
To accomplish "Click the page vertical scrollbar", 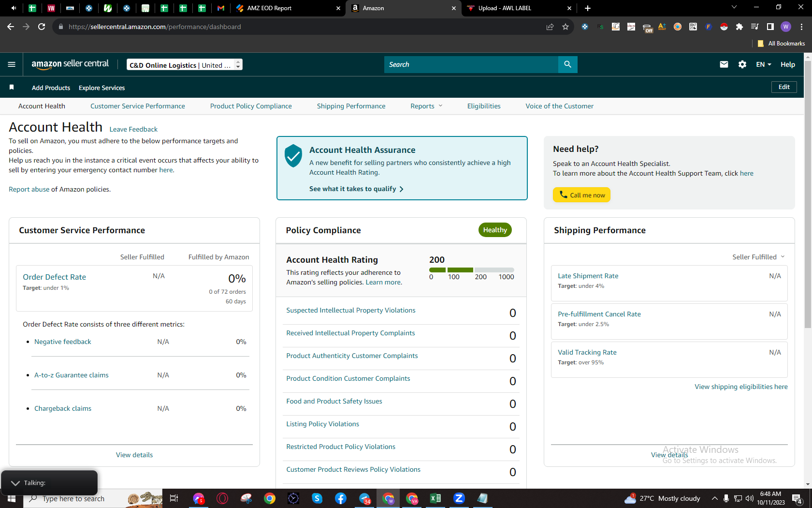I will pos(808,194).
